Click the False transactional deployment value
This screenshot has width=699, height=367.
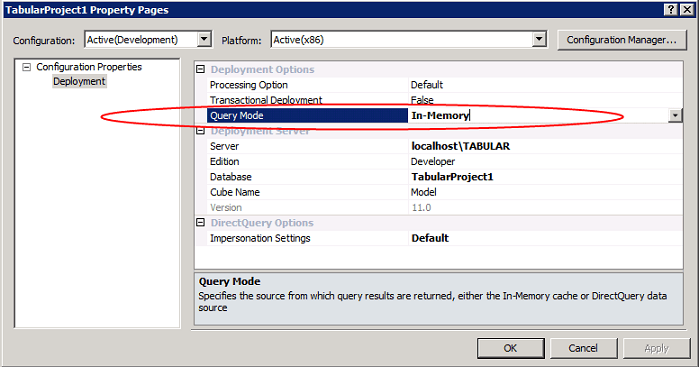(422, 100)
